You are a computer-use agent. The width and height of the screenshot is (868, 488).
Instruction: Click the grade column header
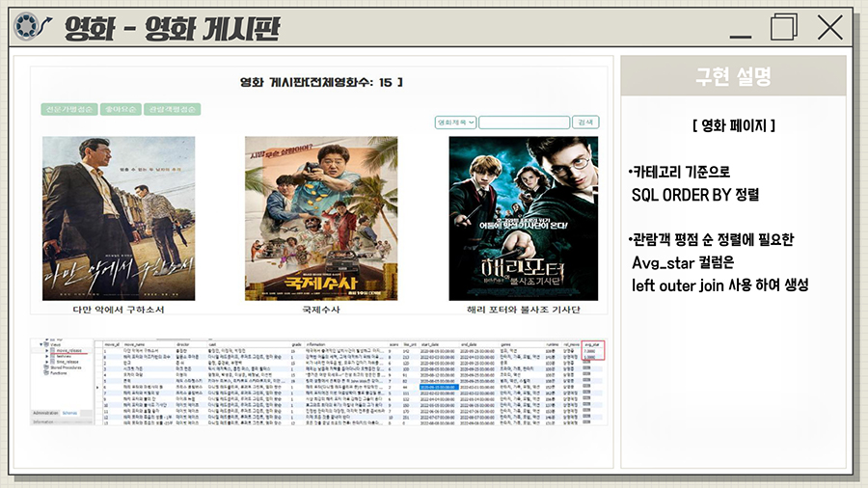point(296,344)
